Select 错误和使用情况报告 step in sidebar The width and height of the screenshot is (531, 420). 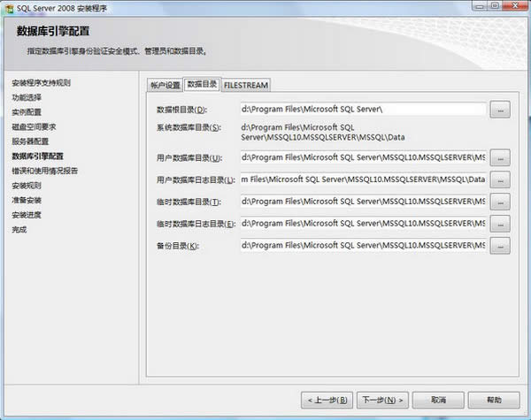click(x=45, y=171)
